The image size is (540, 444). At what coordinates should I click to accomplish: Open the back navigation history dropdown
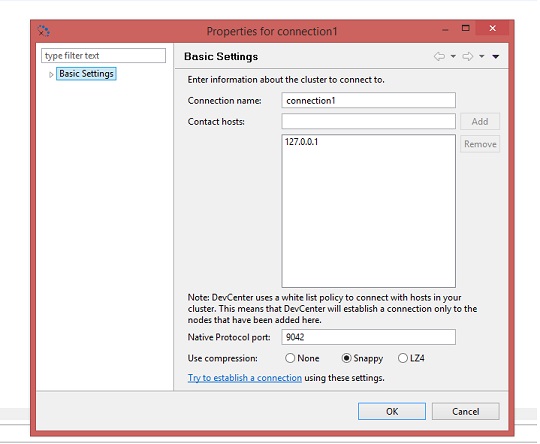(453, 56)
